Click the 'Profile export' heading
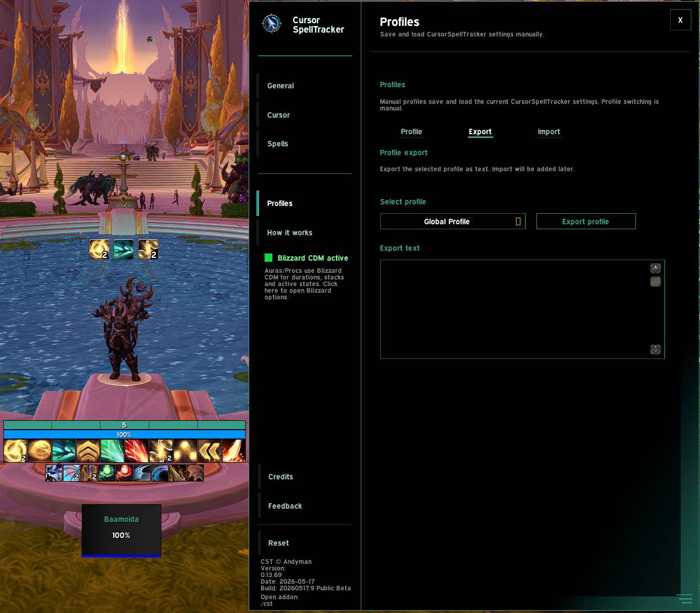Image resolution: width=700 pixels, height=613 pixels. tap(403, 152)
